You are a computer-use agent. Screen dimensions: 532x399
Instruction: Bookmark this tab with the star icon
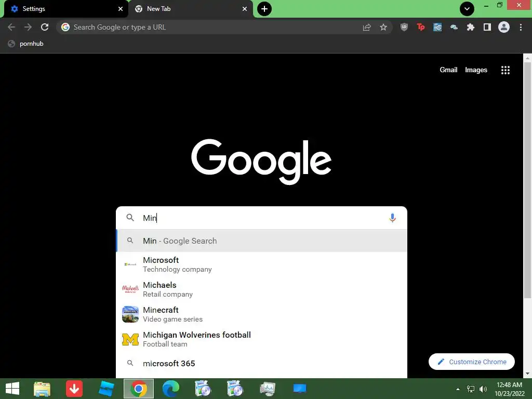[383, 27]
